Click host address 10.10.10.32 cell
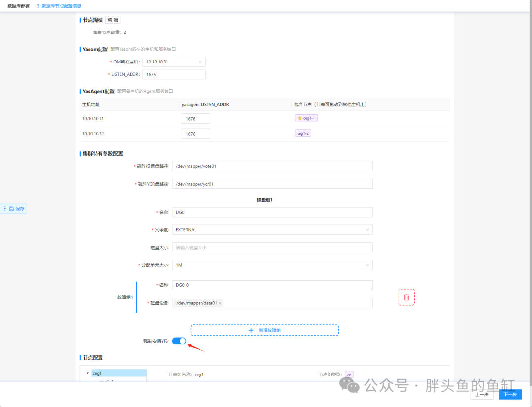 [93, 134]
